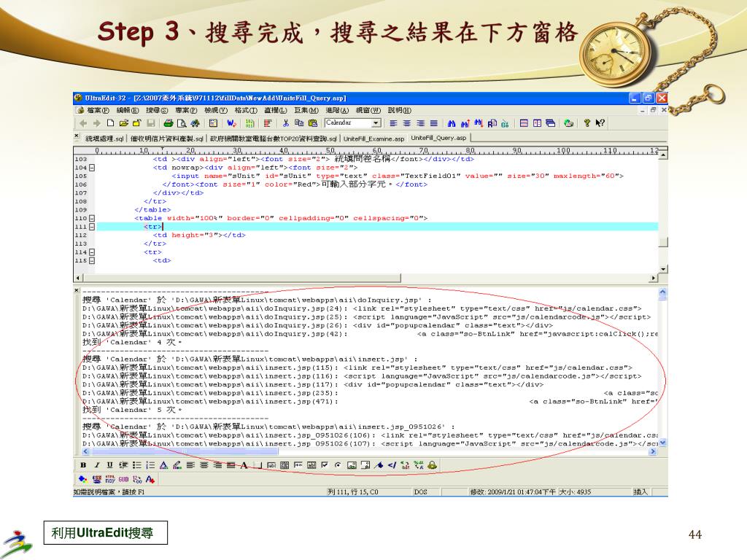Click the Paste clipboard icon
The image size is (747, 560).
[x=313, y=122]
